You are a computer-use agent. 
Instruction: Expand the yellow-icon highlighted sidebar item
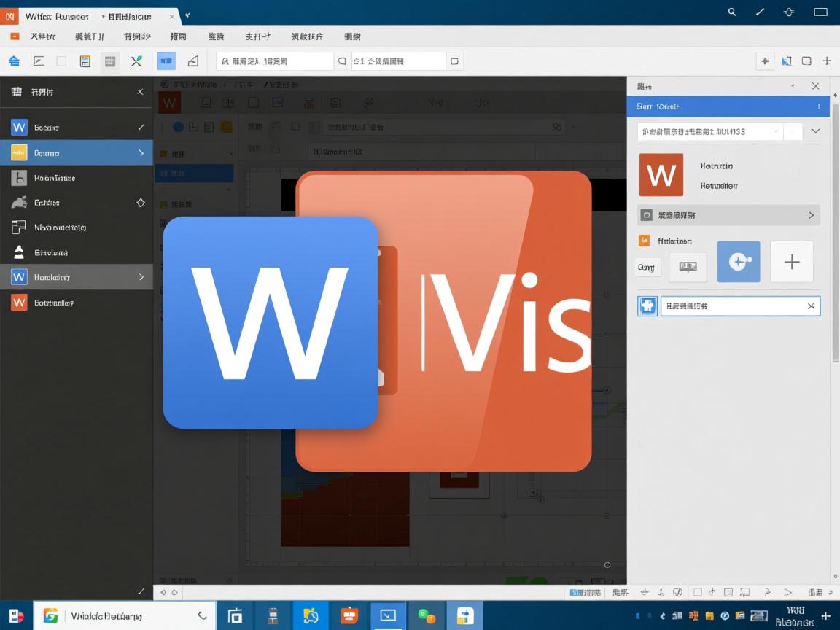coord(141,153)
